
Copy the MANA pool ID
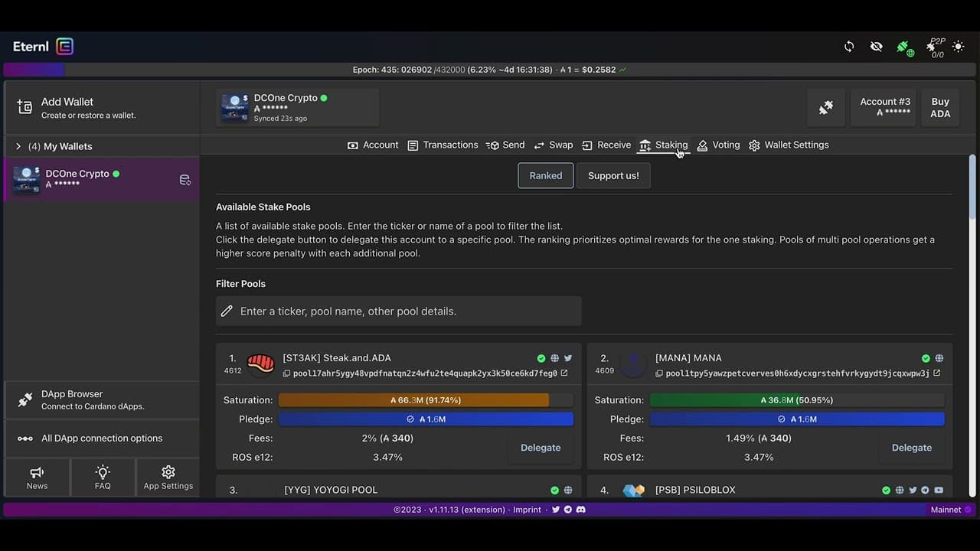(x=660, y=373)
